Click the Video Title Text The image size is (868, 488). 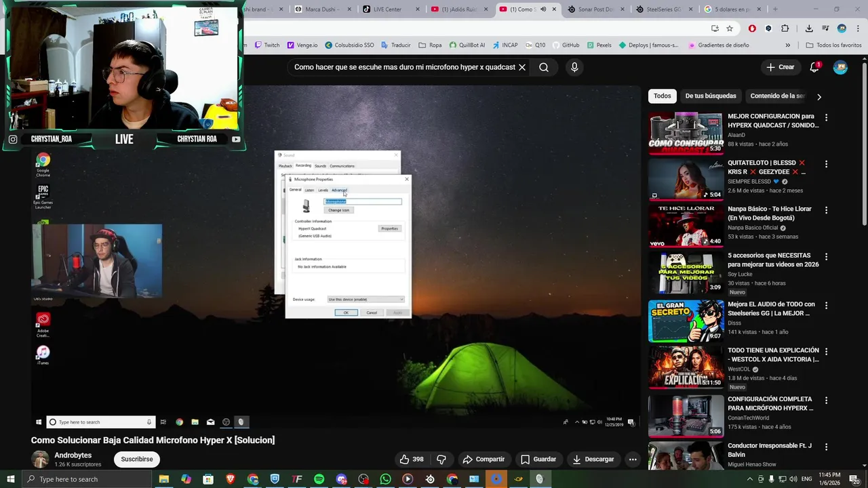(153, 440)
